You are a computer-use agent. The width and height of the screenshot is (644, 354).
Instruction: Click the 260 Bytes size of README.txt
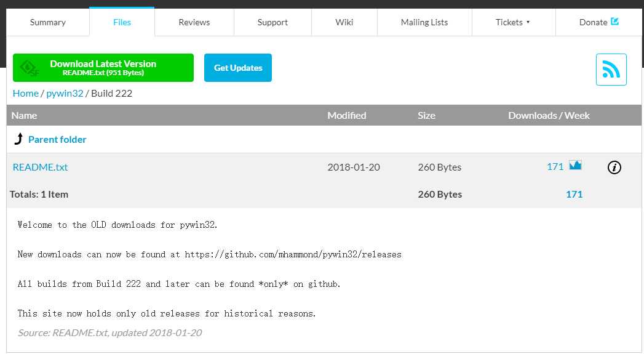coord(439,167)
